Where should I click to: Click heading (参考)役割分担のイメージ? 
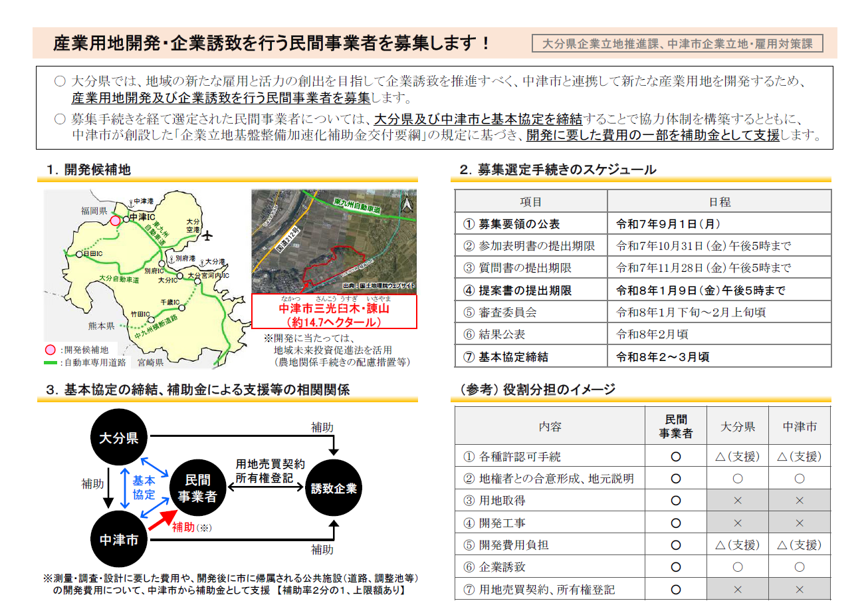click(537, 390)
